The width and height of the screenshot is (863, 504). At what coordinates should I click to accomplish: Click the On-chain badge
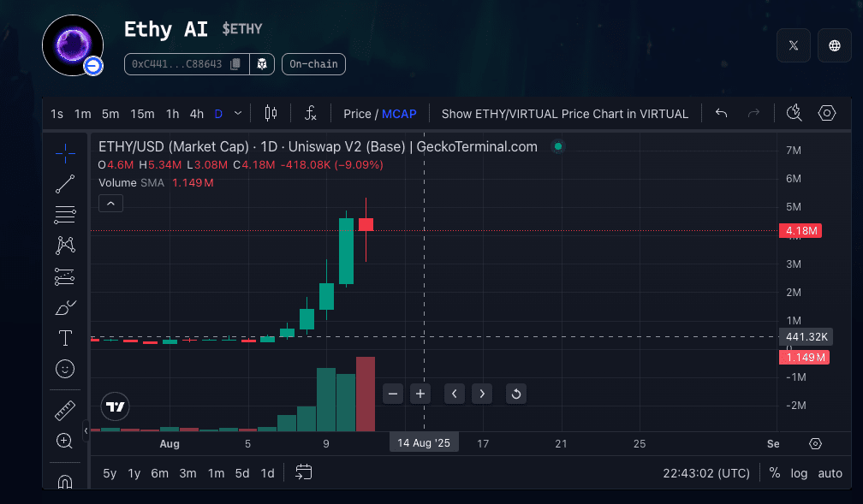coord(313,64)
